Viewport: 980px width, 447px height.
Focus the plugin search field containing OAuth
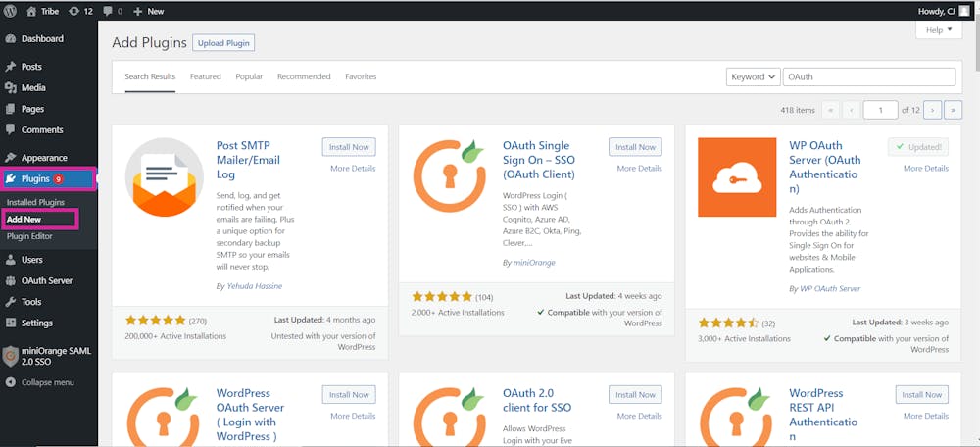click(x=869, y=76)
